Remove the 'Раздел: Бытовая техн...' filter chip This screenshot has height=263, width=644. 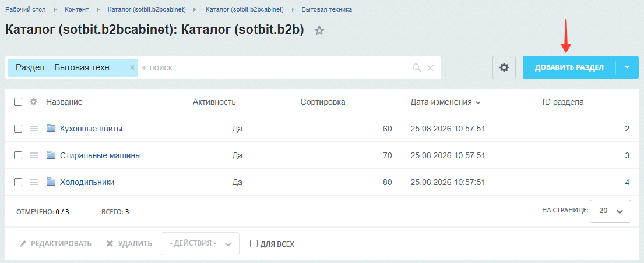pos(132,67)
